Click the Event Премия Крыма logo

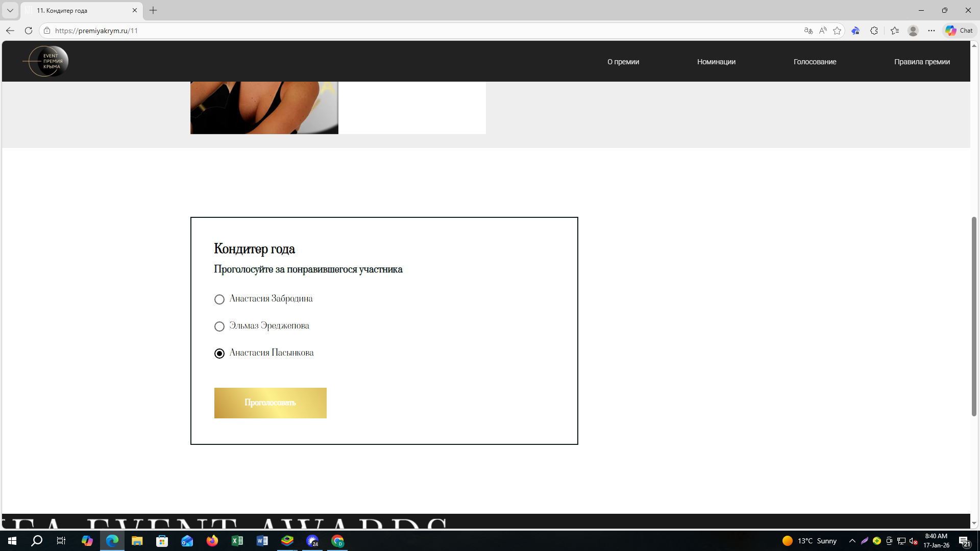tap(46, 61)
